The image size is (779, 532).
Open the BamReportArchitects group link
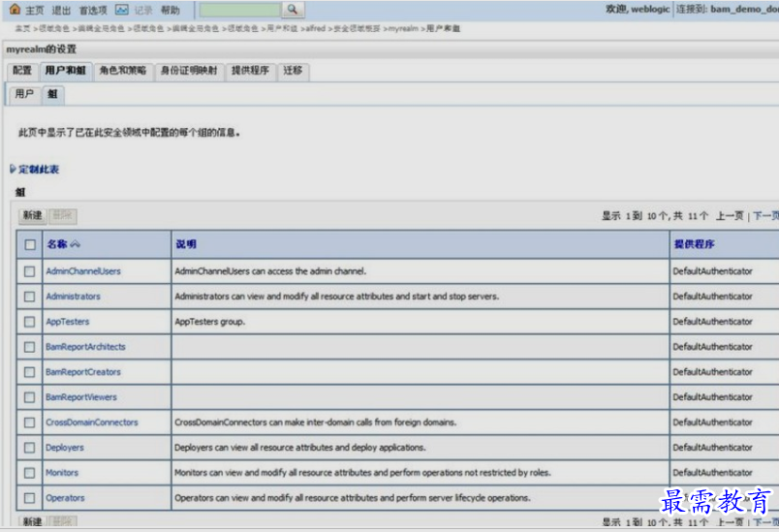coord(85,347)
